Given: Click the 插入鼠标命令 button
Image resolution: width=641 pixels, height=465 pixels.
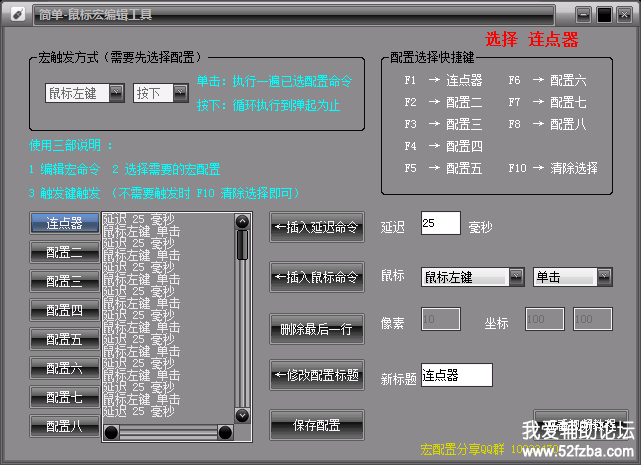Looking at the screenshot, I should pyautogui.click(x=317, y=277).
